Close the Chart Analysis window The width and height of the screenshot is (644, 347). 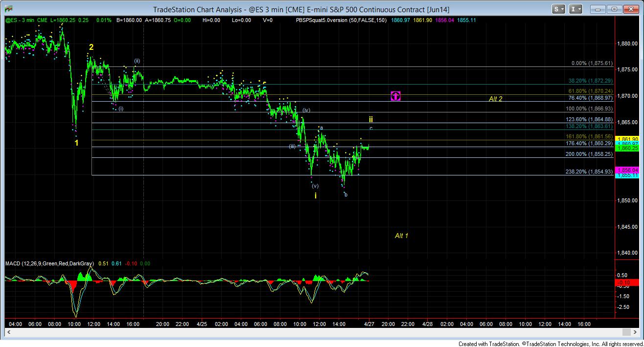click(630, 9)
